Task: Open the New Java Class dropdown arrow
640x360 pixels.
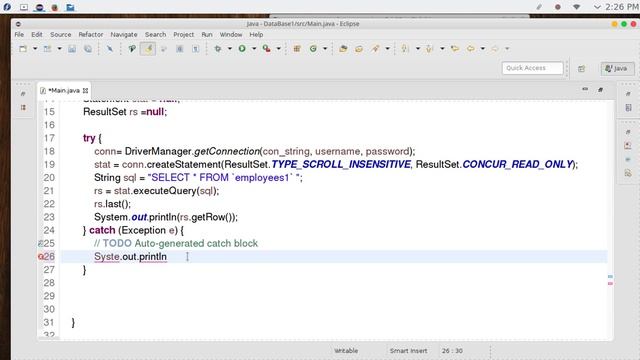Action: click(325, 49)
